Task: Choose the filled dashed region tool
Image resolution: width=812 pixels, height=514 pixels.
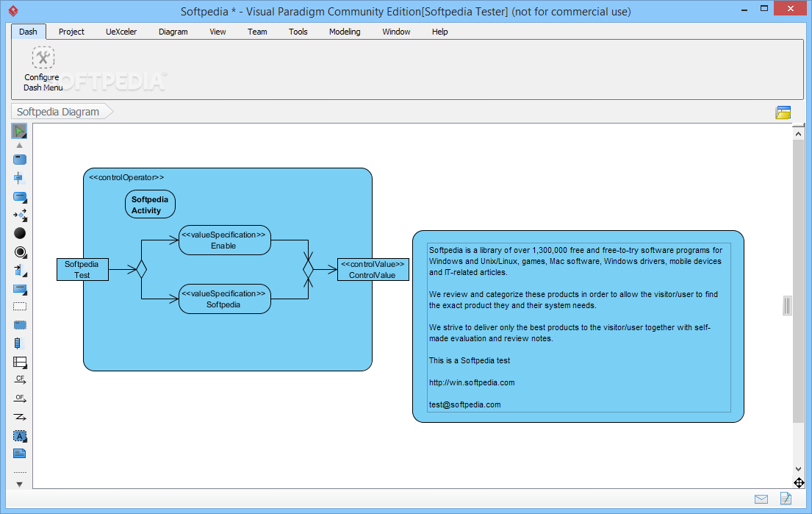Action: tap(20, 325)
